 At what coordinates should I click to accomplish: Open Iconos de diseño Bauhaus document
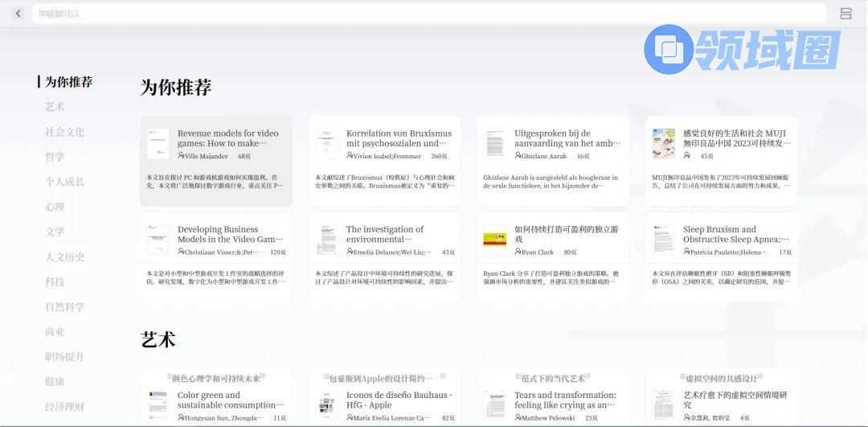(x=399, y=400)
